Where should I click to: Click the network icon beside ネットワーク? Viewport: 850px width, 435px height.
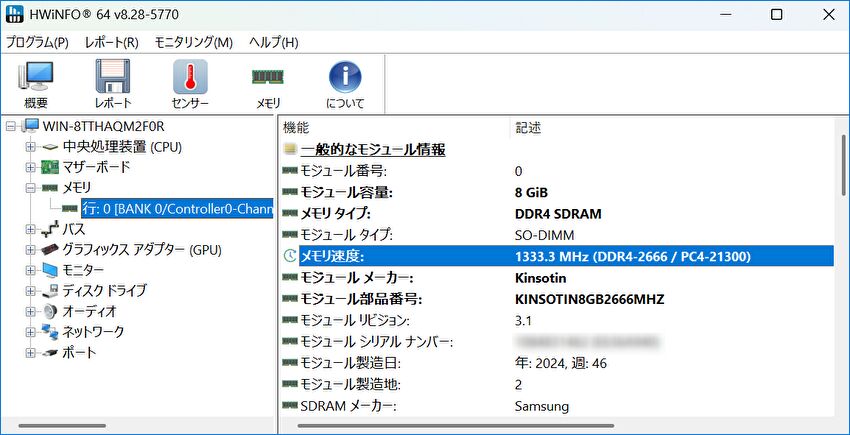[50, 331]
